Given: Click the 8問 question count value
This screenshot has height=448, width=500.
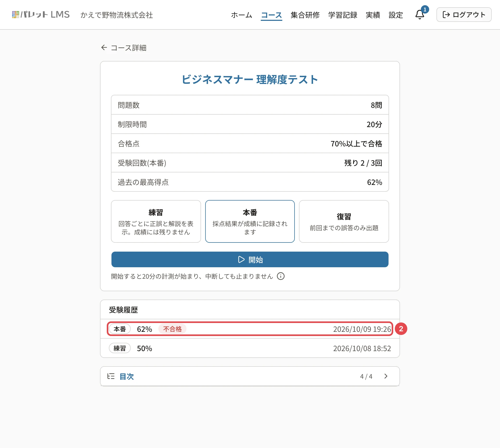Looking at the screenshot, I should (x=376, y=105).
